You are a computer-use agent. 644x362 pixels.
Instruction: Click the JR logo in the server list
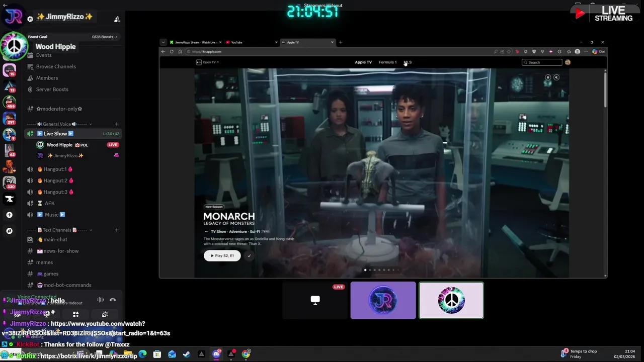click(x=13, y=17)
